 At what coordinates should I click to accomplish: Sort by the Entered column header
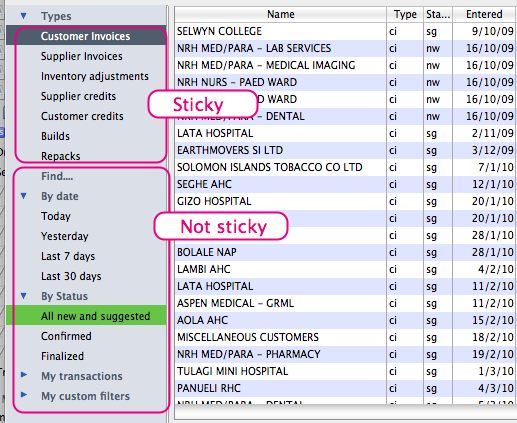[484, 14]
